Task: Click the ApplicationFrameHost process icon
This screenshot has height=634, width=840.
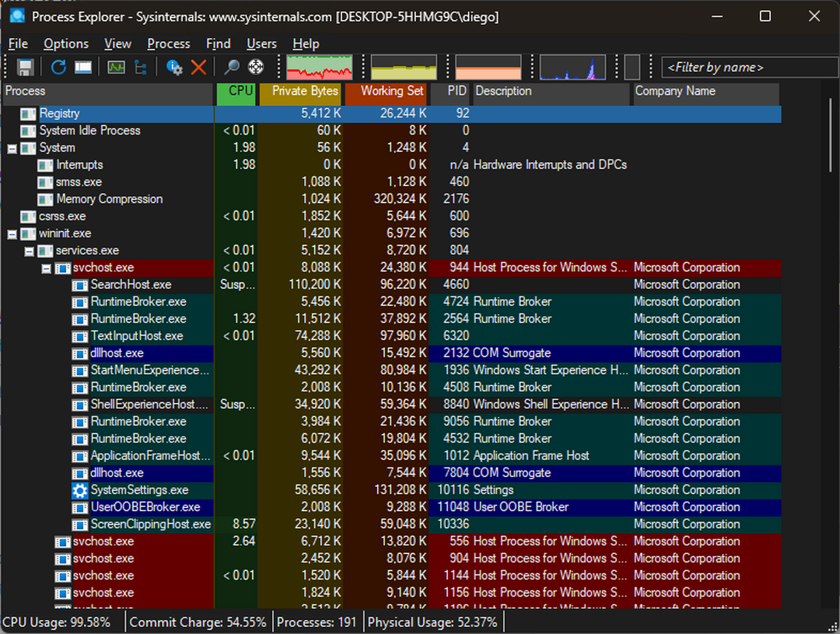Action: pos(80,456)
